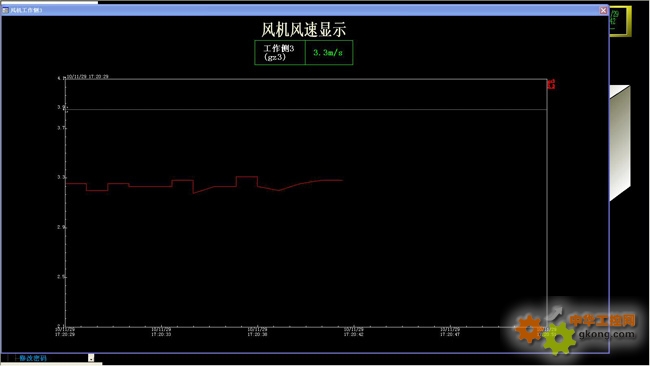
Task: Close the 风机工作侧3 trend window
Action: click(x=603, y=10)
